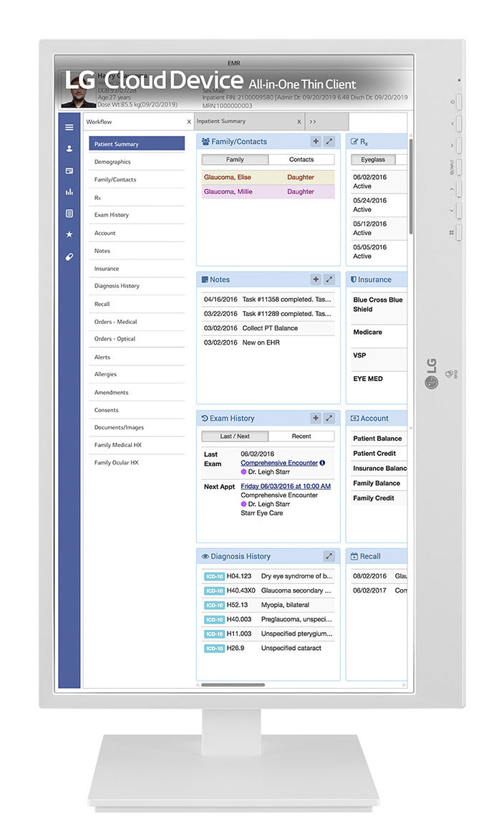Open the bar chart icon in the sidebar
The width and height of the screenshot is (504, 837).
coord(69,191)
